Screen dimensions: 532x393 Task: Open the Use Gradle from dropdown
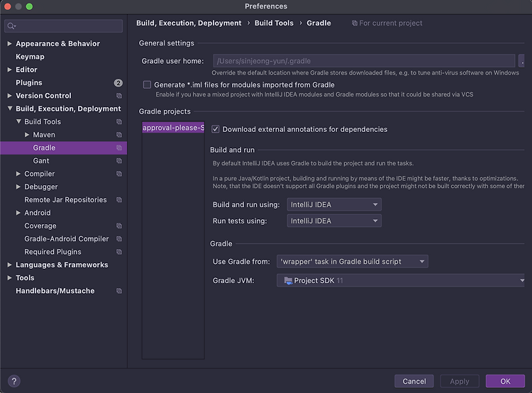click(x=352, y=262)
